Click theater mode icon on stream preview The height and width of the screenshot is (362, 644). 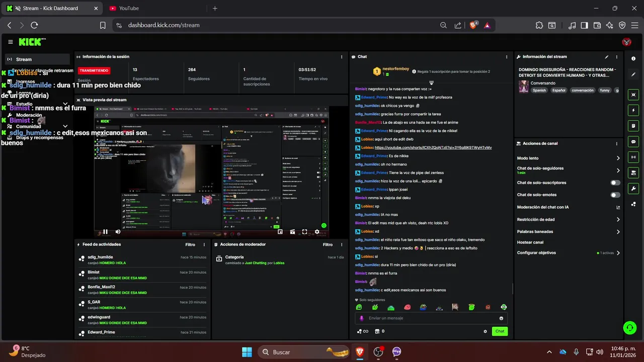(x=292, y=232)
